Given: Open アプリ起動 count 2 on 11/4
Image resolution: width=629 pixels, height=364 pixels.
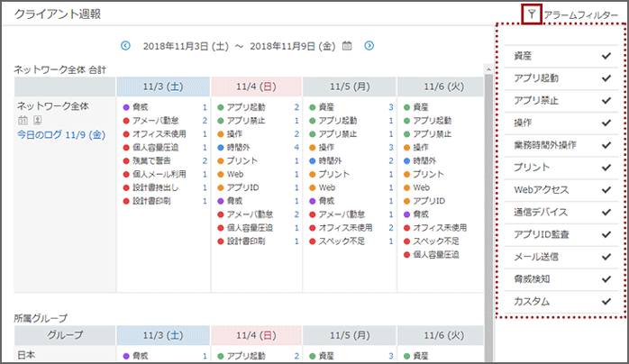Looking at the screenshot, I should point(296,107).
